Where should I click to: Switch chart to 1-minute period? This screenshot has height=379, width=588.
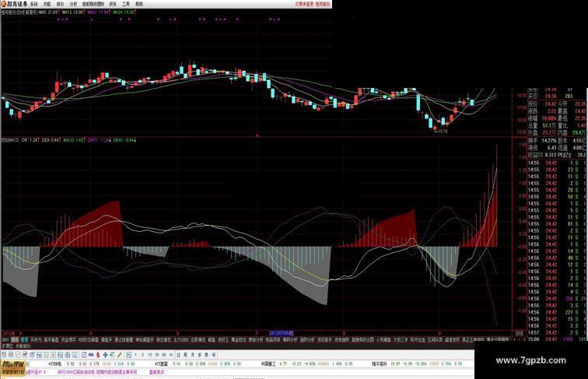135,355
